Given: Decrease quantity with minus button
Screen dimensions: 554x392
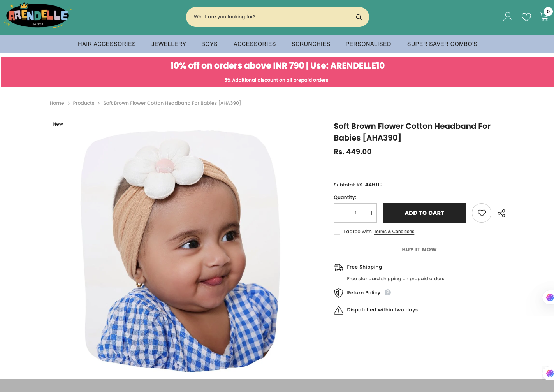Looking at the screenshot, I should [340, 213].
